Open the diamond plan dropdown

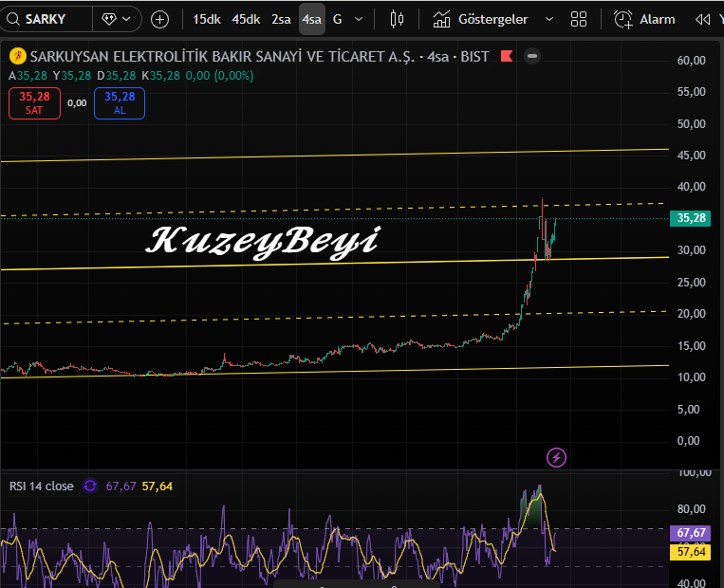(x=117, y=19)
